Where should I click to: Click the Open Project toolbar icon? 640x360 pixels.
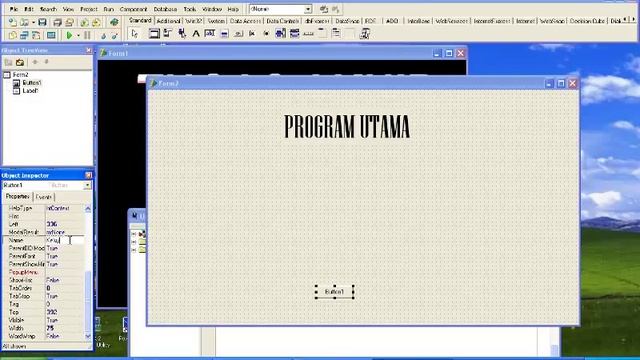tap(69, 22)
